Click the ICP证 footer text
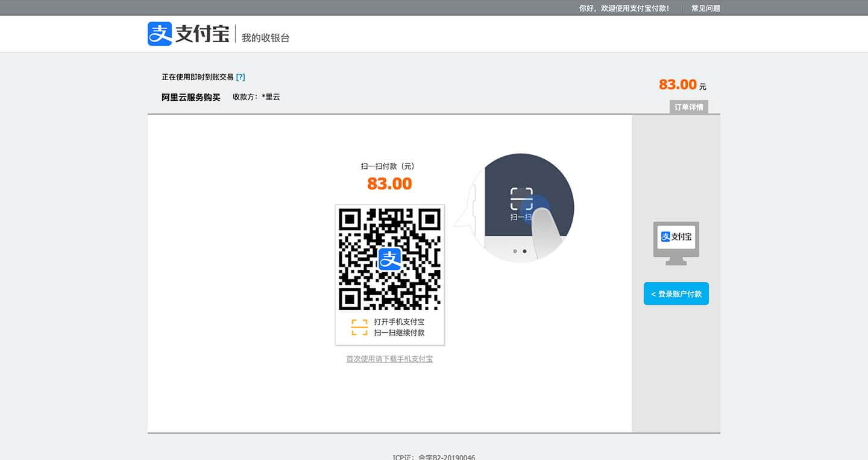 [434, 457]
